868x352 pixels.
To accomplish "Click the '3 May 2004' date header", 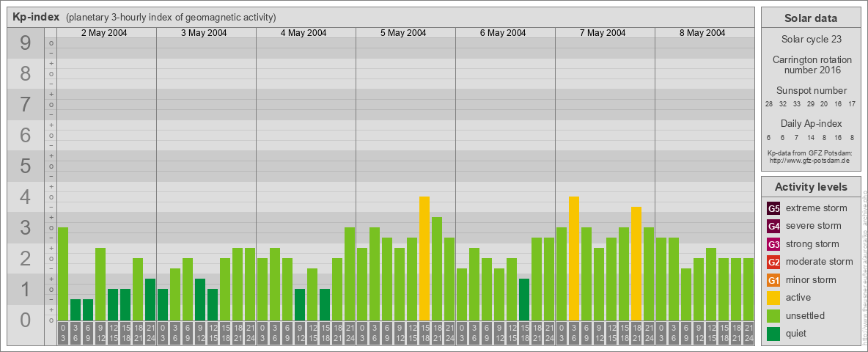I will tap(204, 33).
